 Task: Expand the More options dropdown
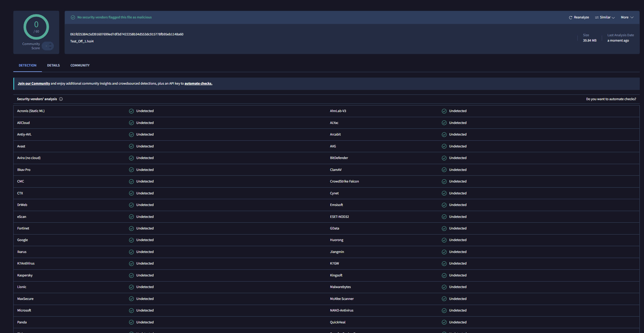coord(627,17)
